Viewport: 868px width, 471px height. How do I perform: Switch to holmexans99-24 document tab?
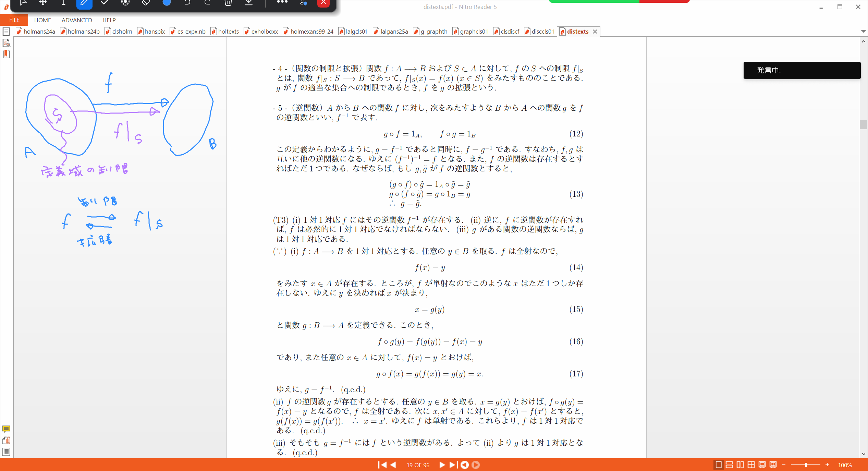coord(308,32)
